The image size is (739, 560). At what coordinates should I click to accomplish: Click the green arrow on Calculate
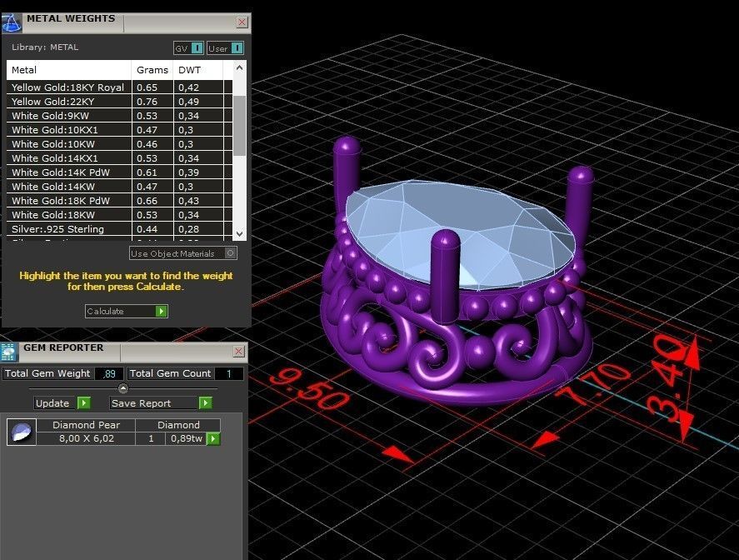[161, 311]
